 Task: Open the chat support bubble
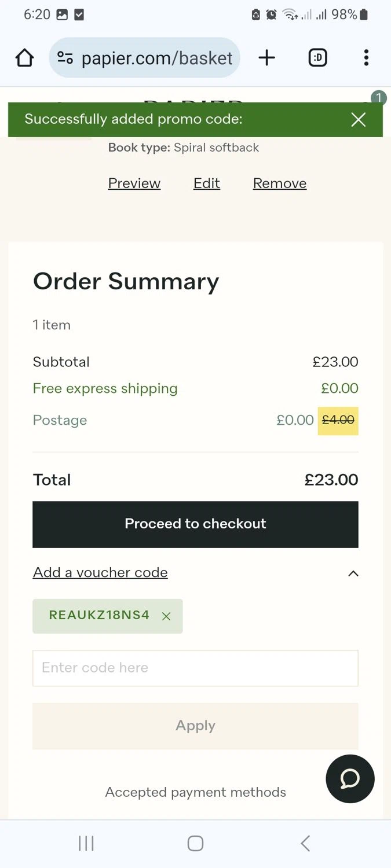click(x=350, y=779)
